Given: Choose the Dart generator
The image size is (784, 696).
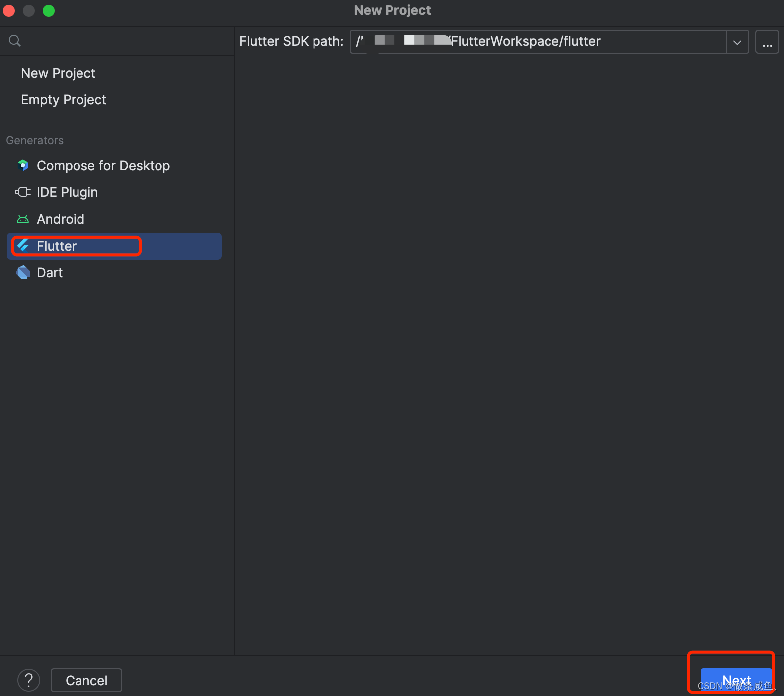Looking at the screenshot, I should pyautogui.click(x=114, y=272).
